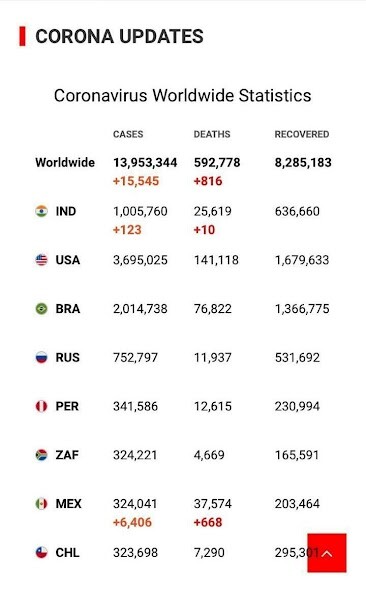
Task: Open the CORONA UPDATES heading
Action: (119, 37)
